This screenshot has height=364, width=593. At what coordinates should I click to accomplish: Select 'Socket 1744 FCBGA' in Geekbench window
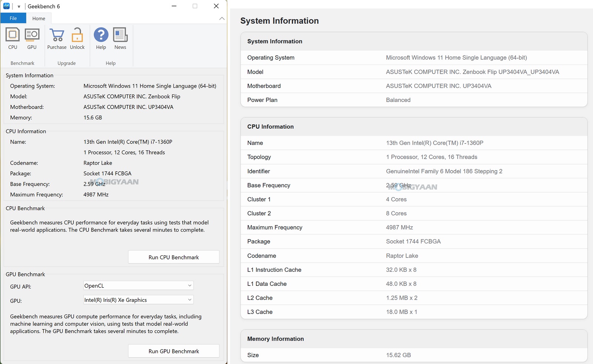[x=107, y=173]
